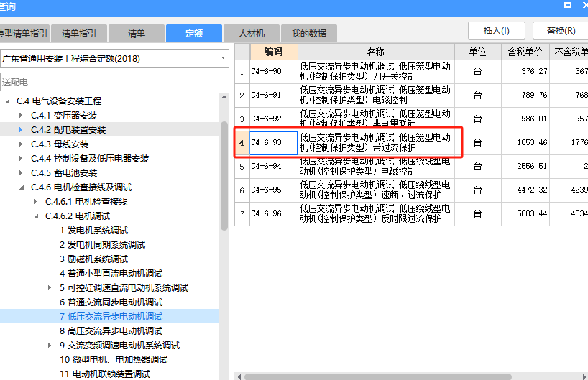This screenshot has height=380, width=588.
Task: Select tree item 11 电动机联锁装置调试
Action: pos(105,374)
